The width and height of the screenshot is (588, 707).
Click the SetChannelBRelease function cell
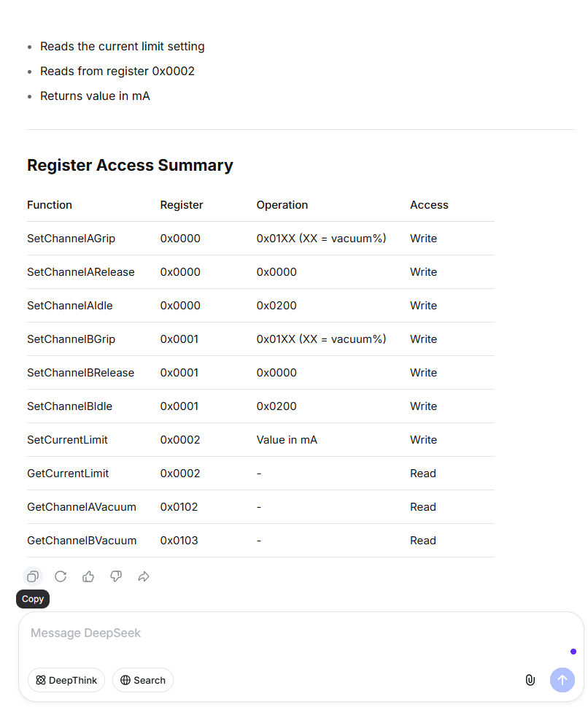[x=81, y=372]
